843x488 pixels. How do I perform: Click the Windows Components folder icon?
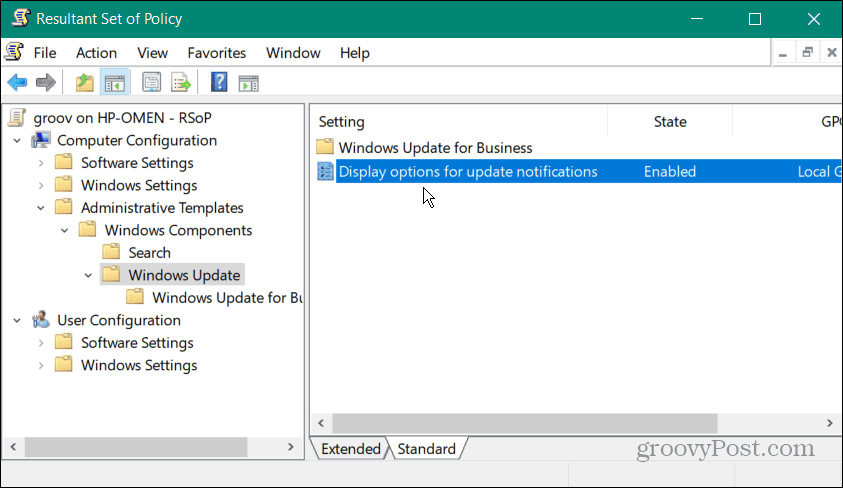[88, 229]
